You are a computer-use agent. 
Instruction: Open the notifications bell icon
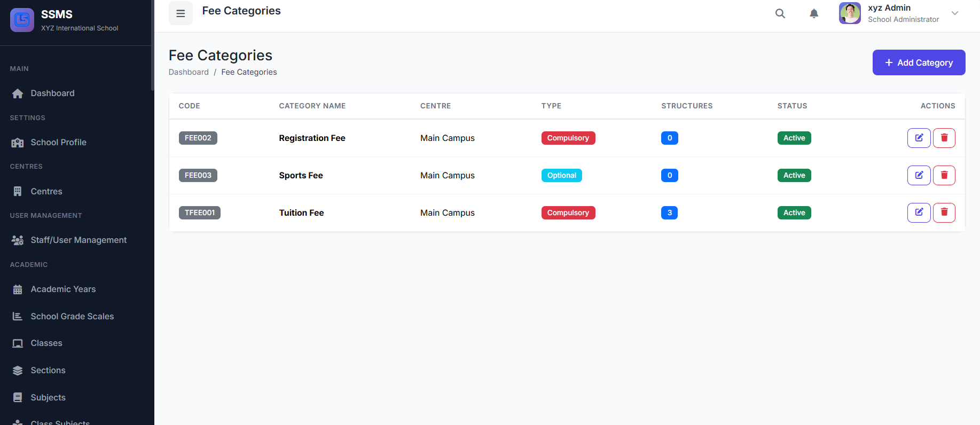point(814,13)
